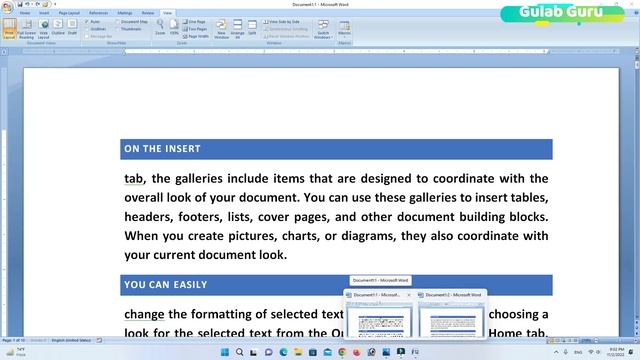Choose One Page zoom
Viewport: 640px width, 360px height.
point(194,22)
